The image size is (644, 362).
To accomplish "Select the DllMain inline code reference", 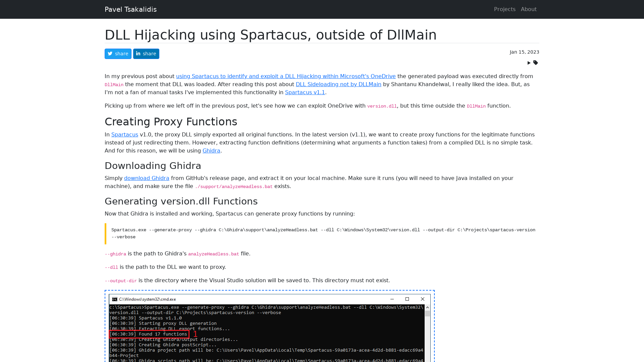I will click(x=114, y=84).
